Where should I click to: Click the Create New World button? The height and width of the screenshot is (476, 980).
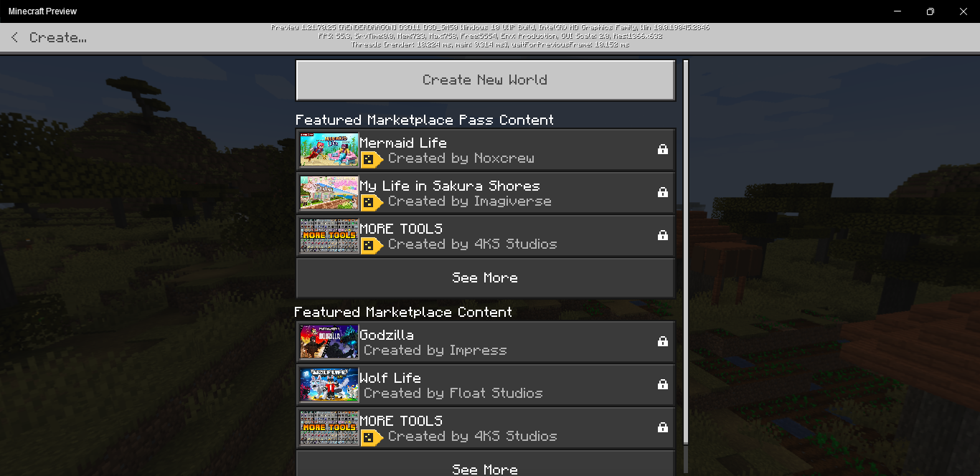(486, 80)
